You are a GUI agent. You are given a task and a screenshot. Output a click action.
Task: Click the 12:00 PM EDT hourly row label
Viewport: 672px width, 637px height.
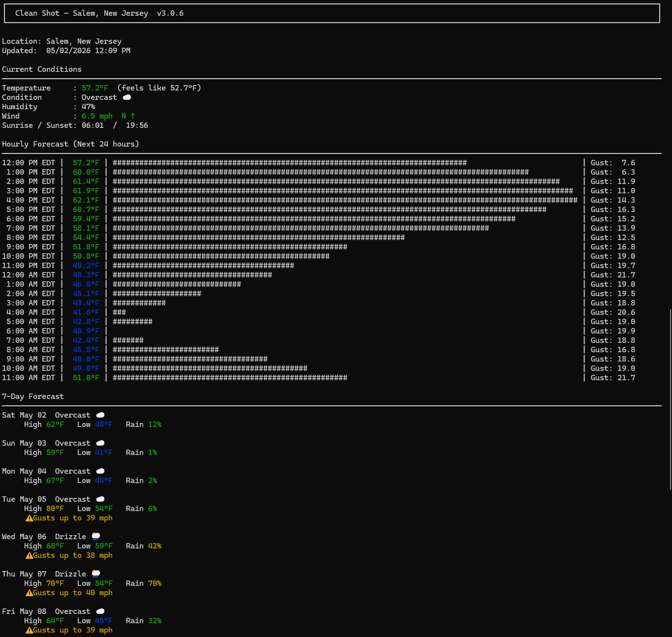point(29,163)
